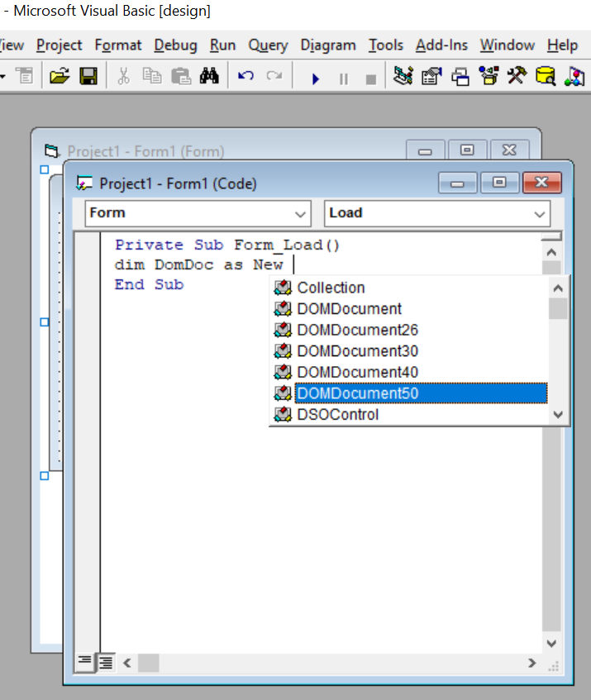
Task: Click the Find binoculars icon
Action: 209,76
